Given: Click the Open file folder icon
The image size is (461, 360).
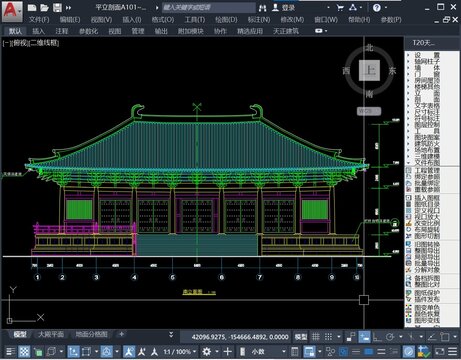Looking at the screenshot, I should [45, 8].
